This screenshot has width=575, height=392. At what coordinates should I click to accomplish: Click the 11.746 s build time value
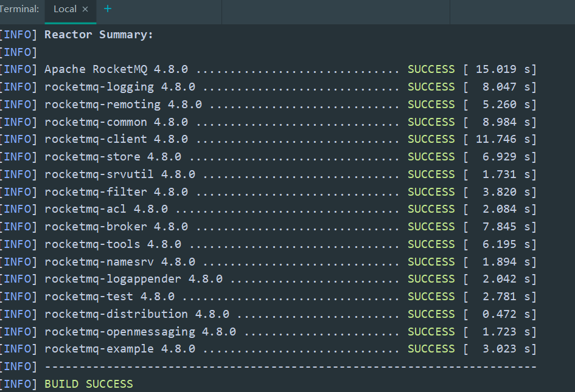click(x=503, y=139)
